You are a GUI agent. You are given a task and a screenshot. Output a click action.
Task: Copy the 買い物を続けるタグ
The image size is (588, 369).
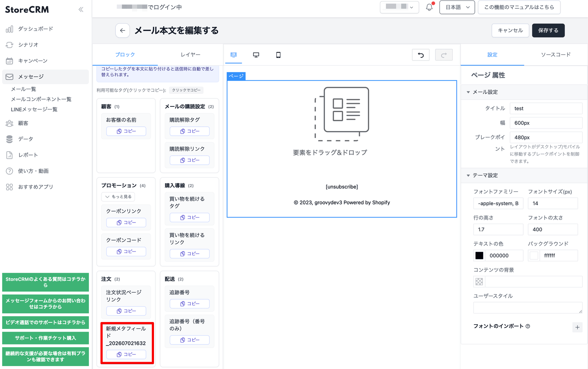(190, 217)
